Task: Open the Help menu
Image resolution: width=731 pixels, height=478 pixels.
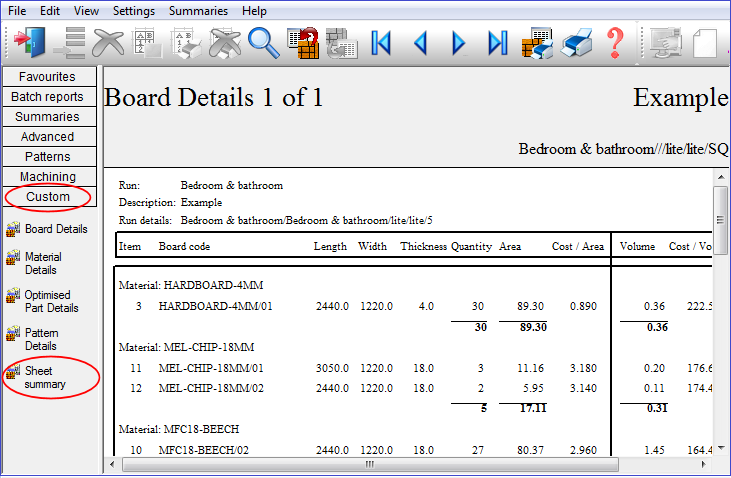Action: tap(254, 11)
